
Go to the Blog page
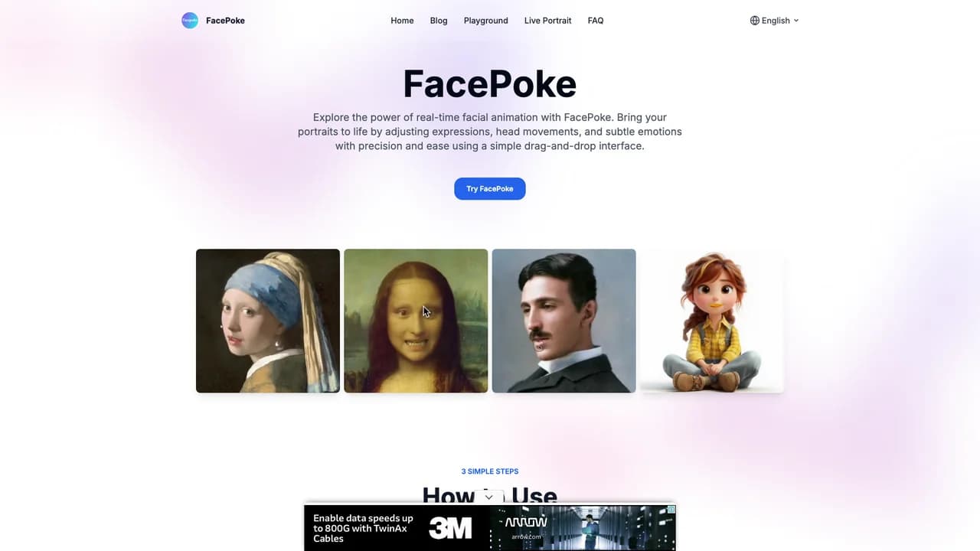tap(439, 21)
